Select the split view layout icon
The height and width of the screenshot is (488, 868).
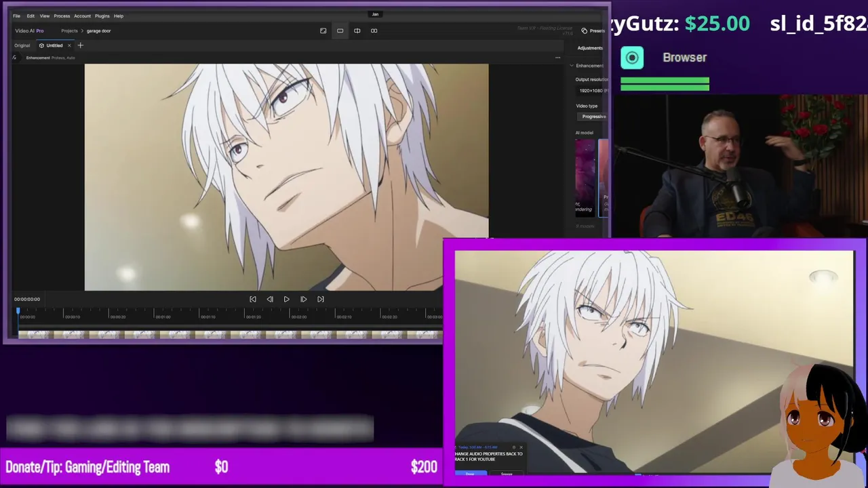(357, 30)
